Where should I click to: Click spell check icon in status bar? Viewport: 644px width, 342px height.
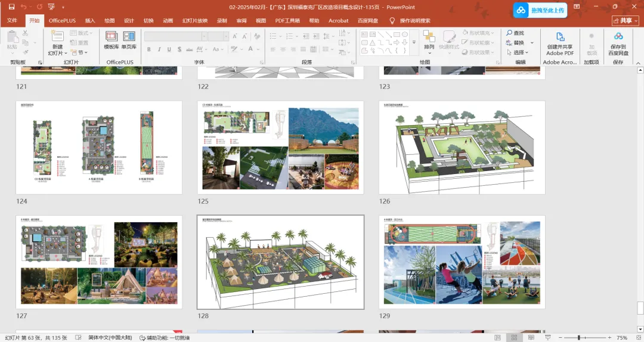tap(79, 337)
